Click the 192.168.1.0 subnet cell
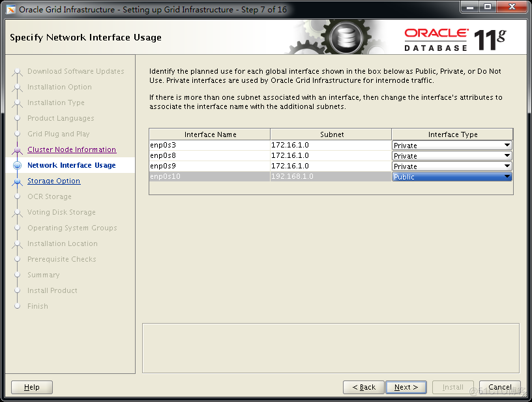Image resolution: width=532 pixels, height=402 pixels. tap(331, 176)
